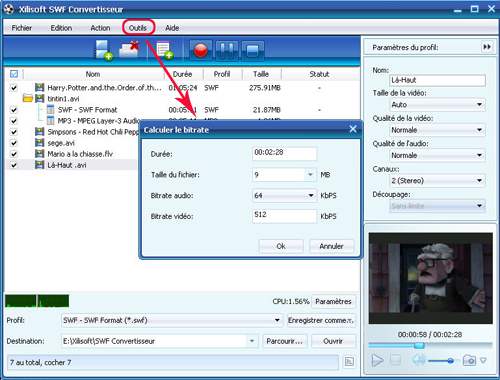Click the Parcourir button
500x380 pixels.
285,341
